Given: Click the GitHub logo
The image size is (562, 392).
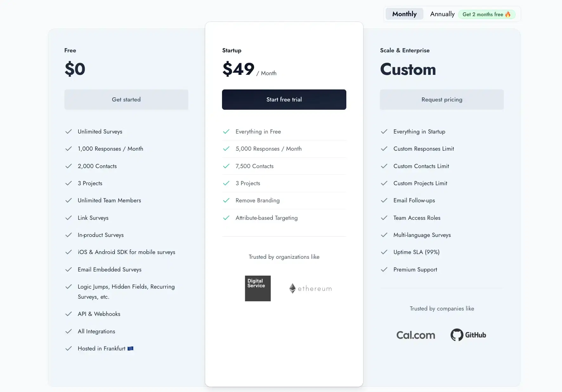Looking at the screenshot, I should click(x=468, y=335).
